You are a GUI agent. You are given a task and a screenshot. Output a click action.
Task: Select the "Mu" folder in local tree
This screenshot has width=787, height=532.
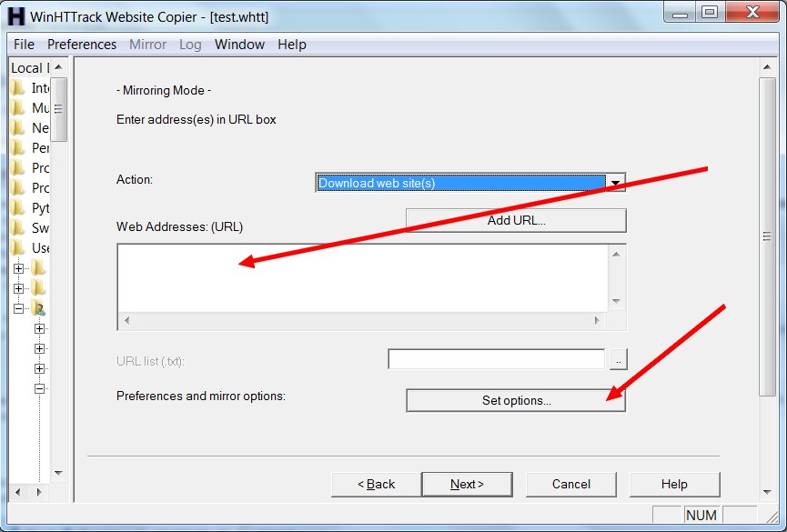40,108
